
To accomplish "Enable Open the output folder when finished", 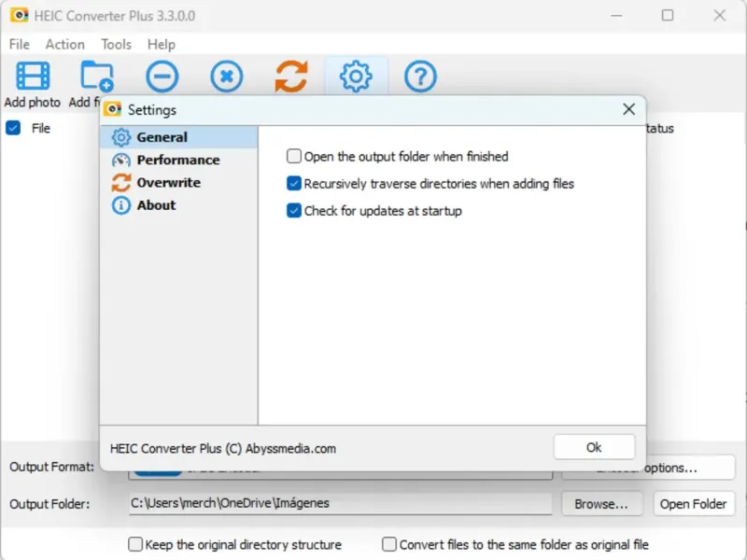I will pos(294,156).
